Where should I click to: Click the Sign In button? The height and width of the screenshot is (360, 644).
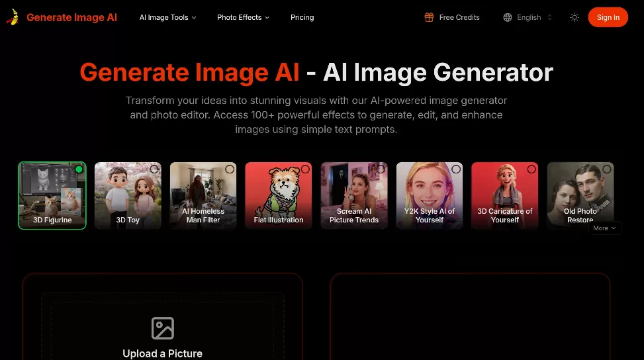coord(608,17)
